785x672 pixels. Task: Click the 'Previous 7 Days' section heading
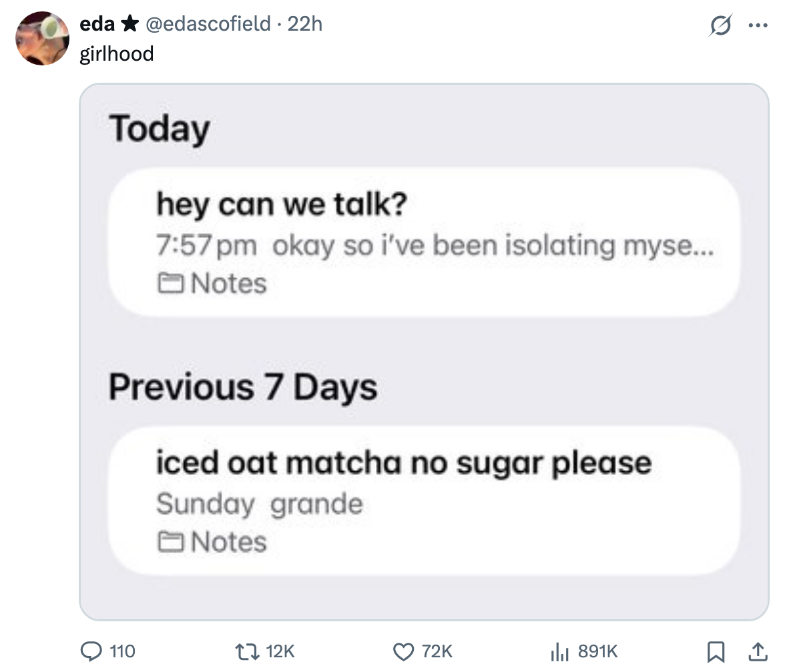[243, 387]
